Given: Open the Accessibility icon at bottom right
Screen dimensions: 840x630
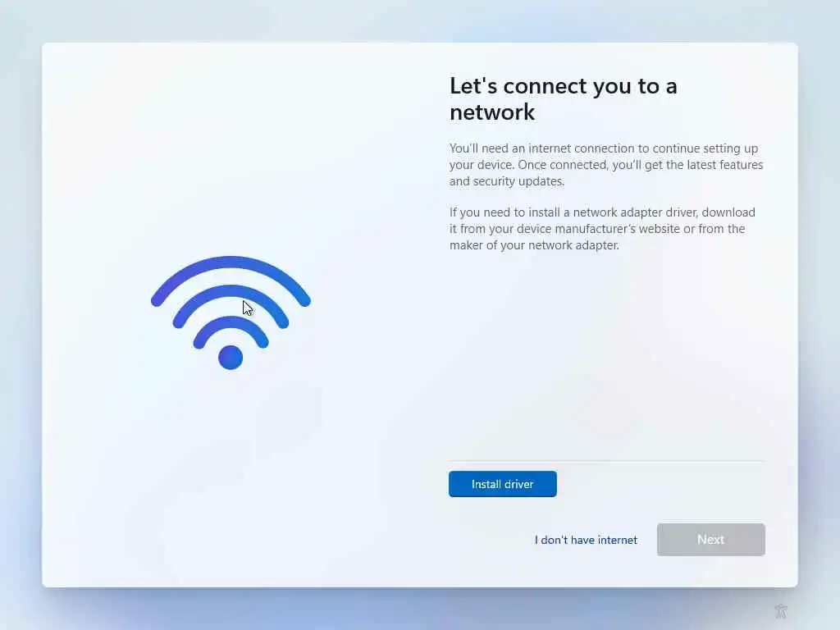Looking at the screenshot, I should coord(781,610).
